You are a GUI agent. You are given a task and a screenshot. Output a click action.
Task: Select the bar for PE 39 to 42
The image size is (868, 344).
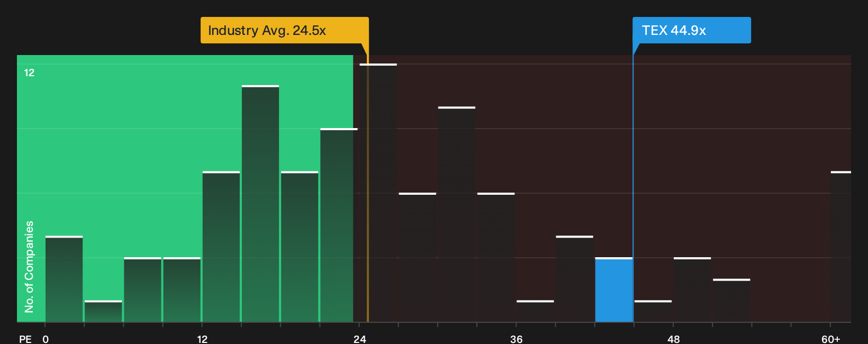point(575,279)
